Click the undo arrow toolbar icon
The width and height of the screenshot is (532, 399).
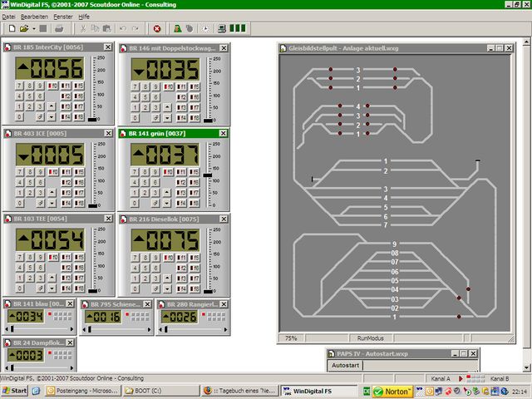(x=123, y=28)
